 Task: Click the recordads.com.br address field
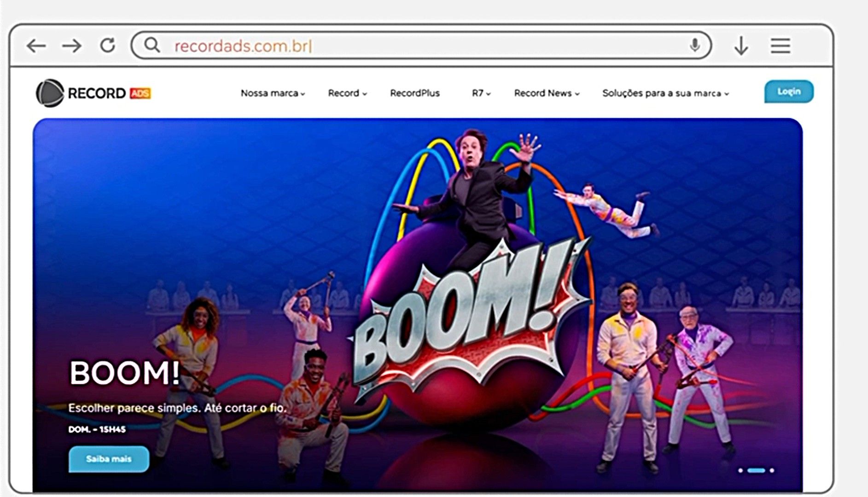[x=421, y=46]
